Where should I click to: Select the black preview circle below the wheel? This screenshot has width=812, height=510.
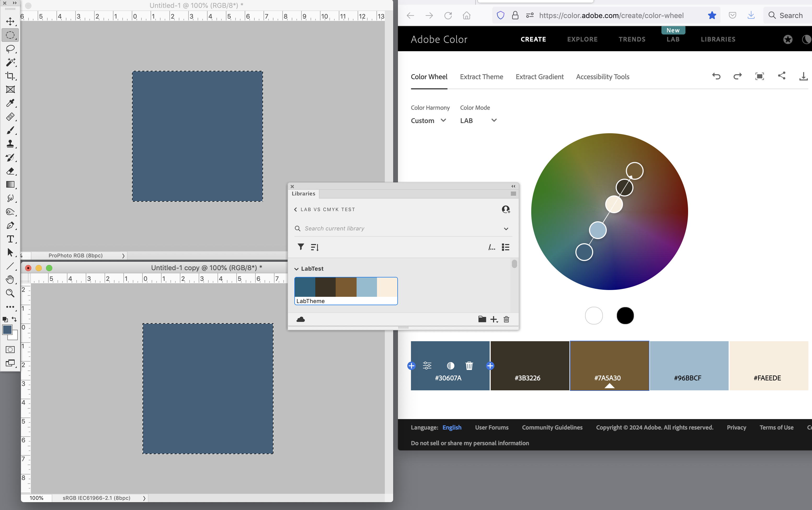(x=625, y=316)
